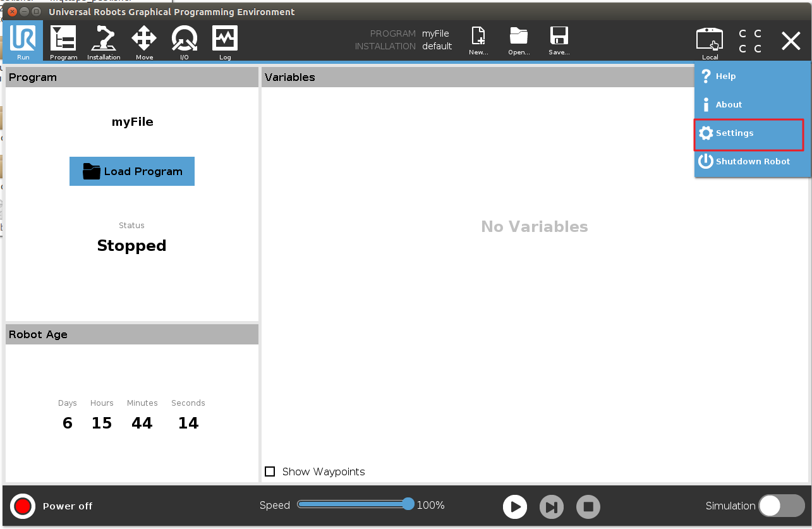Click the 'myFile' name in Program panel
812x529 pixels.
click(132, 122)
